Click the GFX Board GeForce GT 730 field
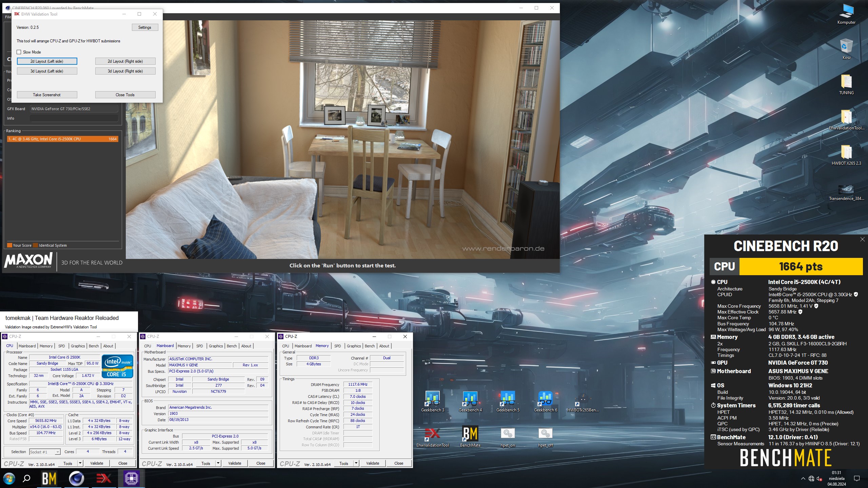868x488 pixels. [x=74, y=109]
